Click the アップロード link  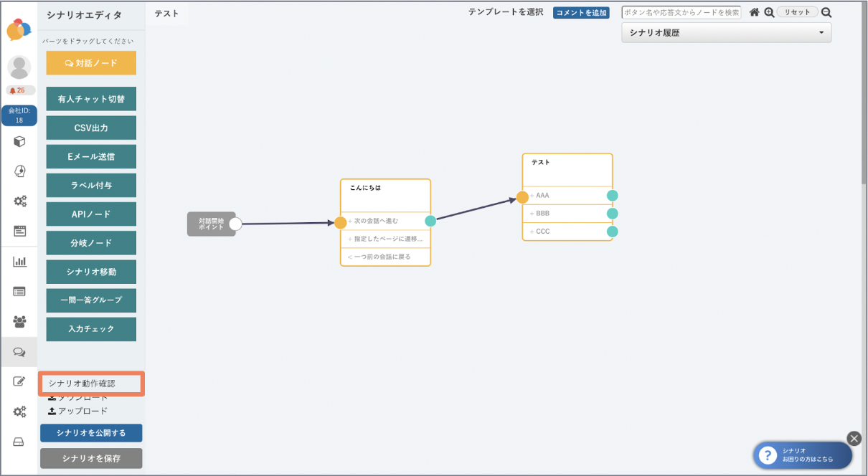pos(77,411)
